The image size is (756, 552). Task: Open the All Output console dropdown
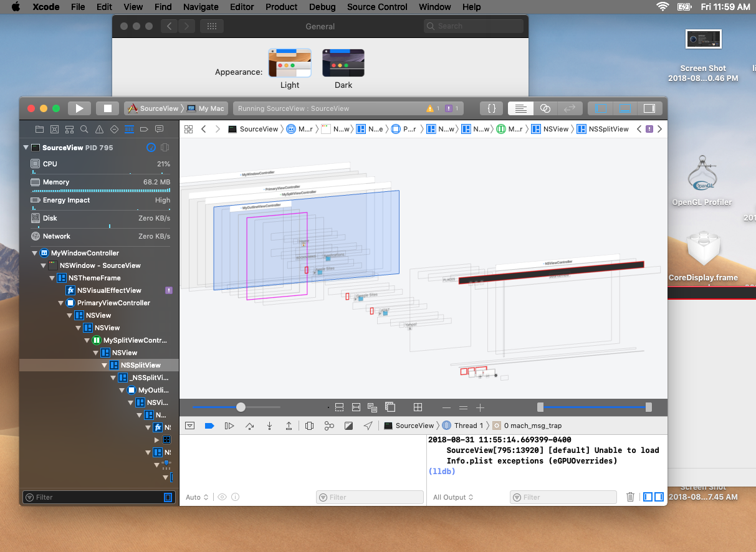coord(453,497)
